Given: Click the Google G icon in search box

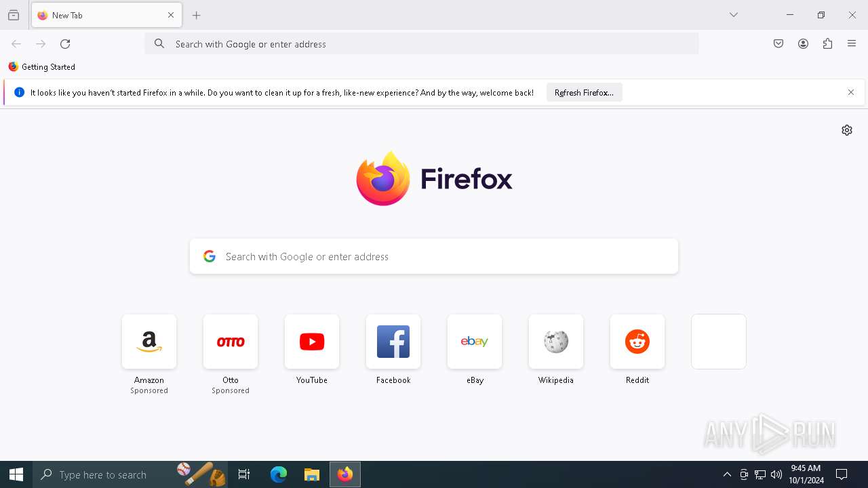Looking at the screenshot, I should 210,256.
